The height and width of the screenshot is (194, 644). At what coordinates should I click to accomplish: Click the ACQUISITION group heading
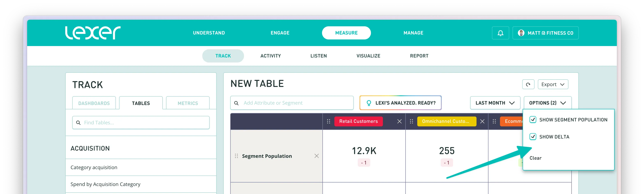(90, 148)
